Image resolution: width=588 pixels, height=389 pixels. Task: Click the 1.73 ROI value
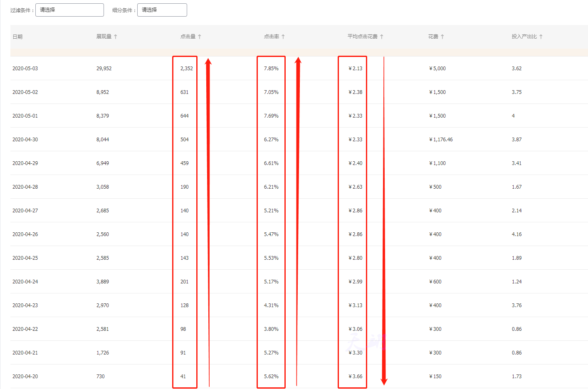pyautogui.click(x=516, y=377)
